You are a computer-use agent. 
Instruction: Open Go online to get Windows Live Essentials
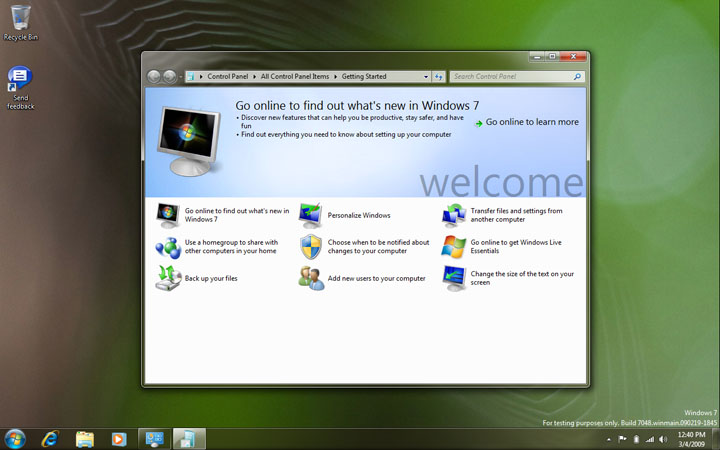(x=516, y=247)
